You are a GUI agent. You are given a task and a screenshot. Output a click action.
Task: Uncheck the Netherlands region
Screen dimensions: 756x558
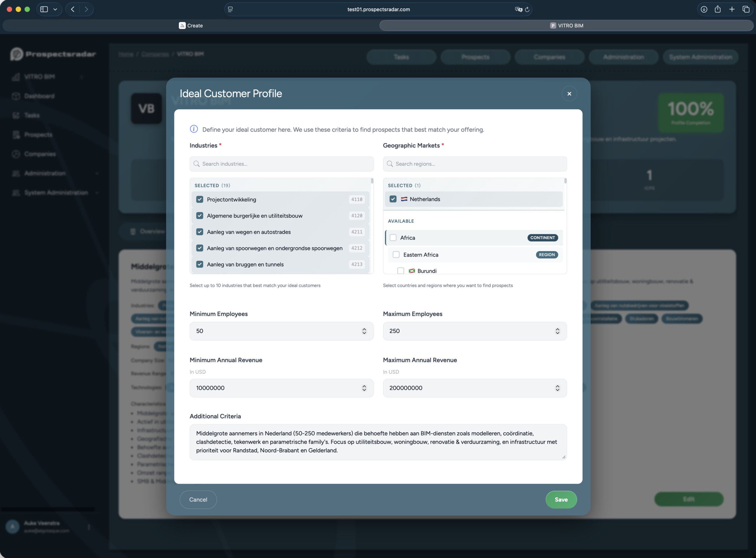393,199
